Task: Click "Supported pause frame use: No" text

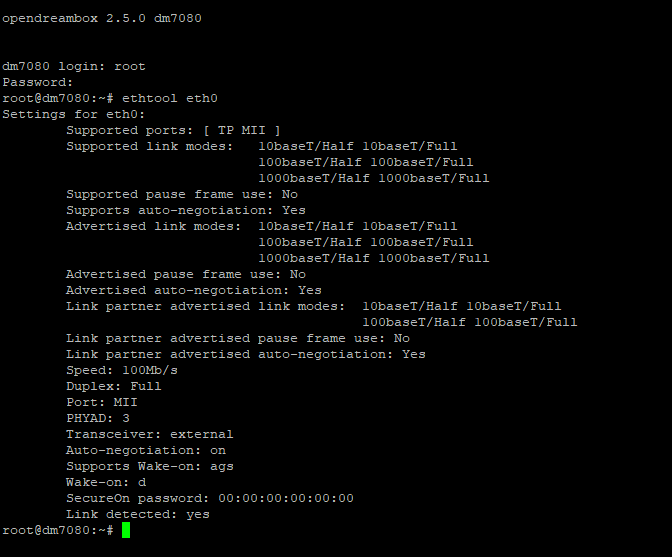Action: click(x=182, y=194)
